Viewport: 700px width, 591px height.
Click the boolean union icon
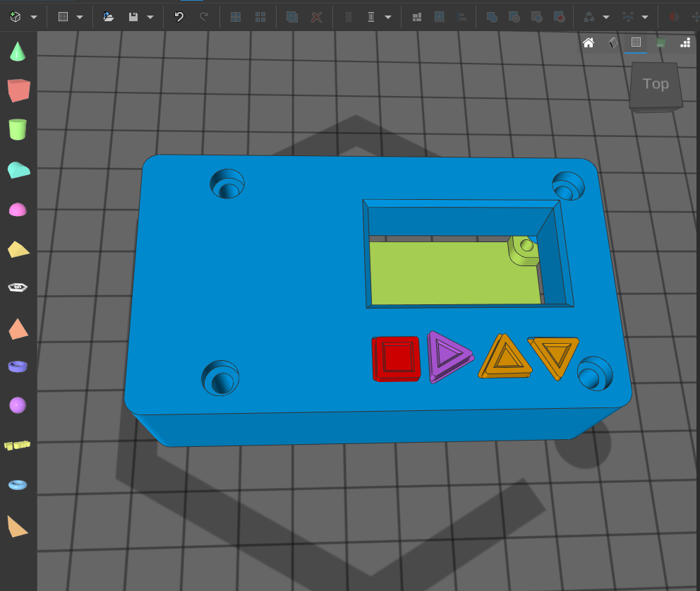[x=492, y=17]
